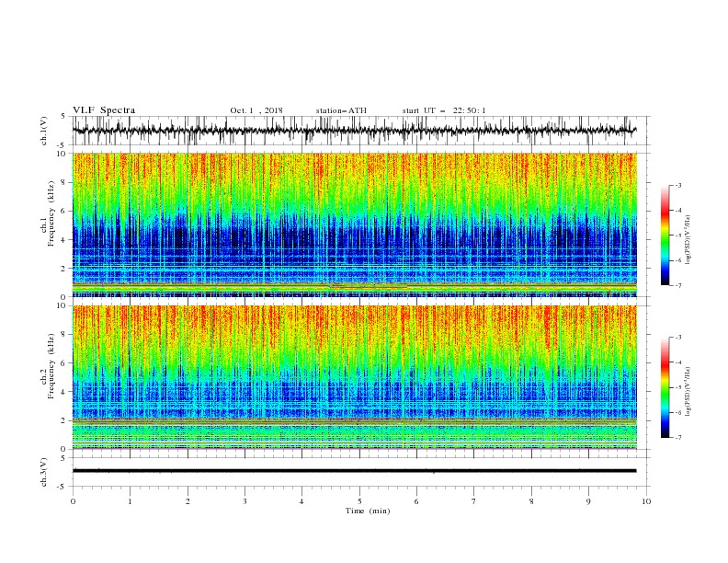This screenshot has width=728, height=563.
Task: Click the "VLF Spectra" plot title
Action: point(104,110)
